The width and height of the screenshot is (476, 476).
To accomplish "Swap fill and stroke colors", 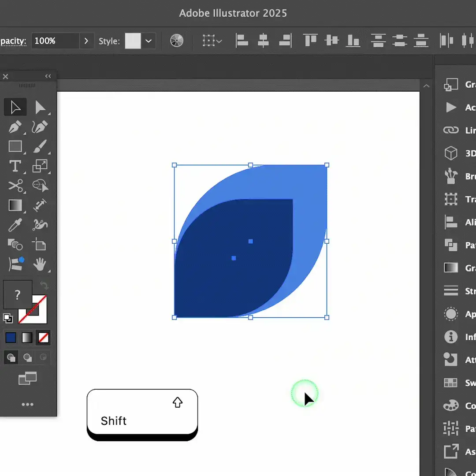I will pyautogui.click(x=43, y=286).
